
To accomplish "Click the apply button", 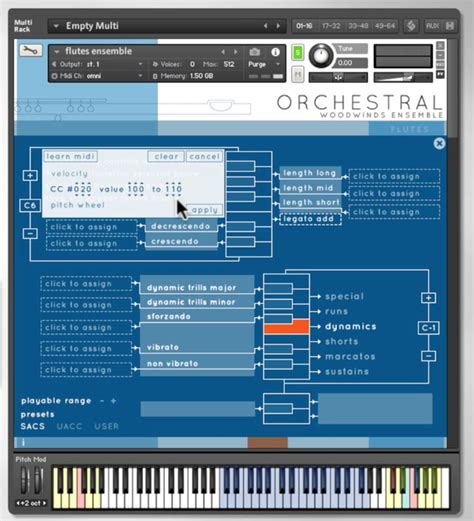I will pyautogui.click(x=204, y=210).
